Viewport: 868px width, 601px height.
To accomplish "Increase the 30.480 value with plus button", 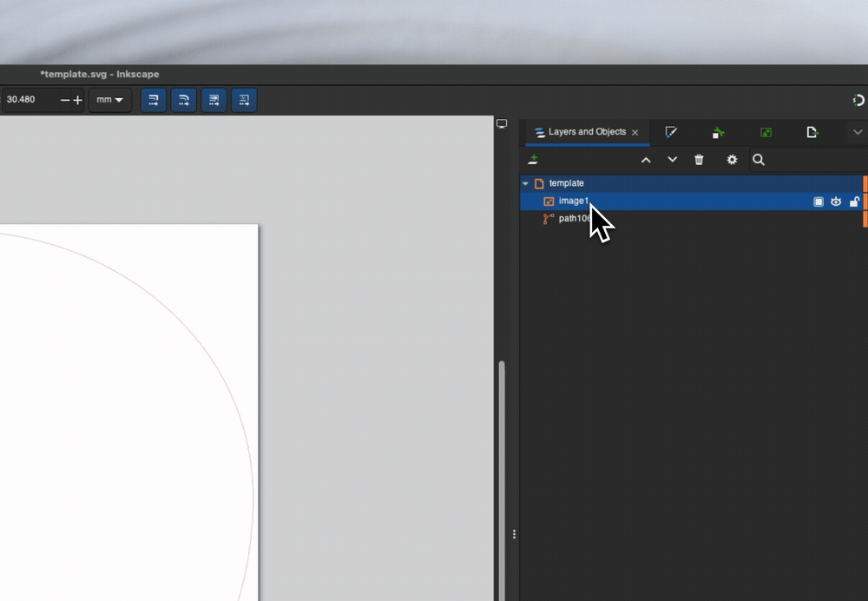I will [77, 100].
